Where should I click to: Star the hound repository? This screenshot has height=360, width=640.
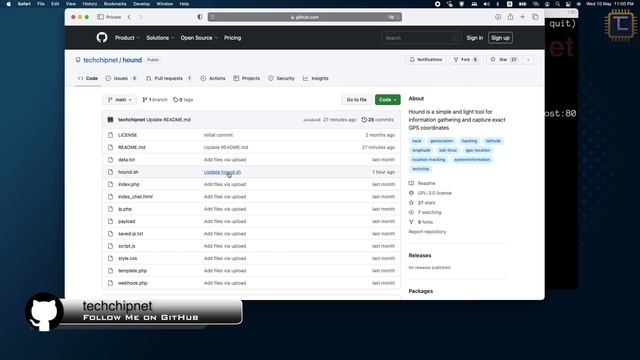(504, 60)
